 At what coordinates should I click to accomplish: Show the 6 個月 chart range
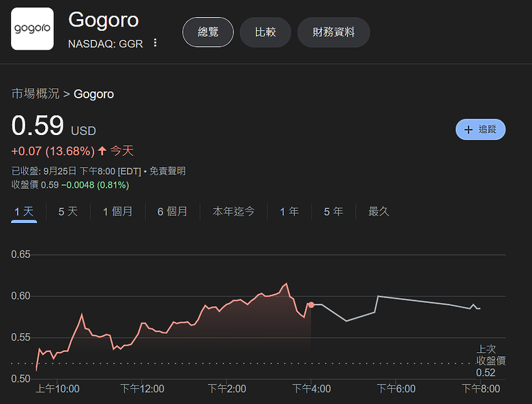tap(173, 212)
